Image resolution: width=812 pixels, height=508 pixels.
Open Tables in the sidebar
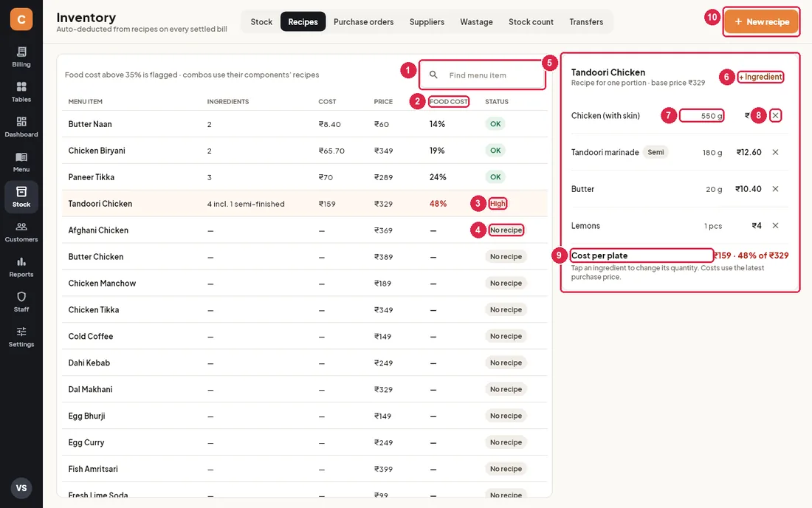pos(21,92)
